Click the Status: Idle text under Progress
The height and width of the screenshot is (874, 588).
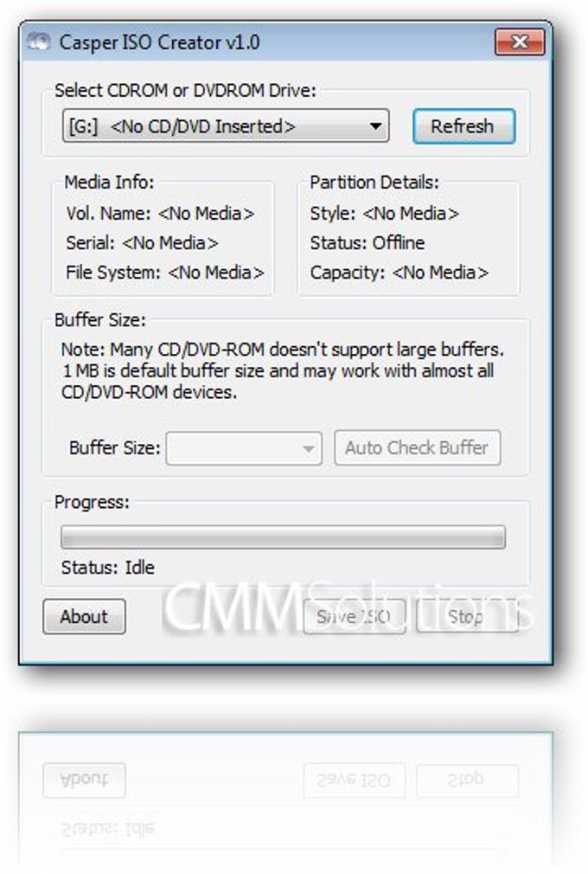(x=107, y=568)
